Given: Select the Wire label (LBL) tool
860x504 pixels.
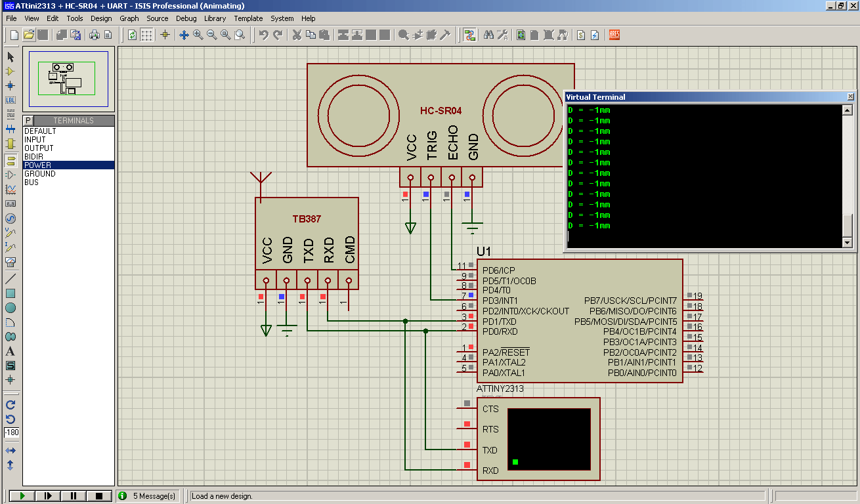Looking at the screenshot, I should click(11, 100).
